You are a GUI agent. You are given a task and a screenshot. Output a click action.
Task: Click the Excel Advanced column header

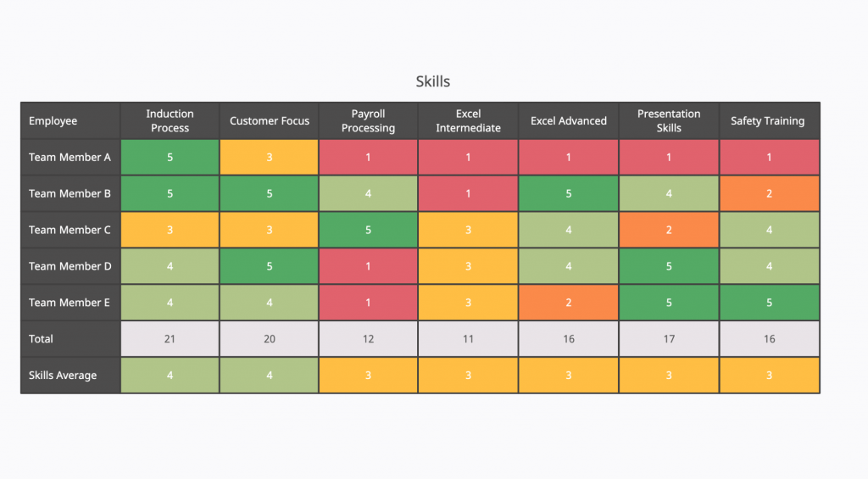click(x=568, y=121)
